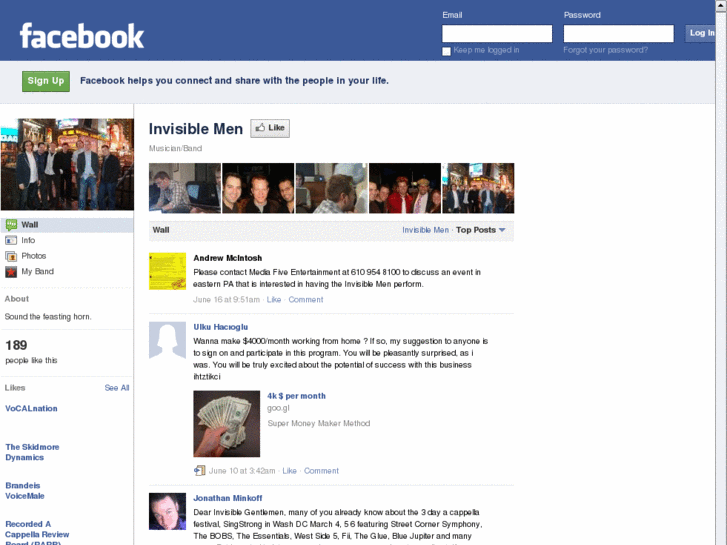The height and width of the screenshot is (545, 727).
Task: Click Ulku Hacioglu's blank avatar silhouette
Action: point(167,340)
